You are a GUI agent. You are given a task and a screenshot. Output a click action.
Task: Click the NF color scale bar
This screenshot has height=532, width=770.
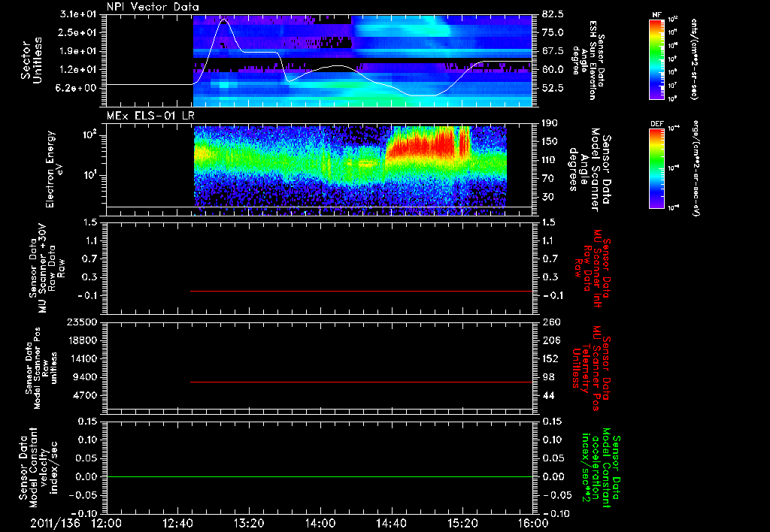(657, 59)
